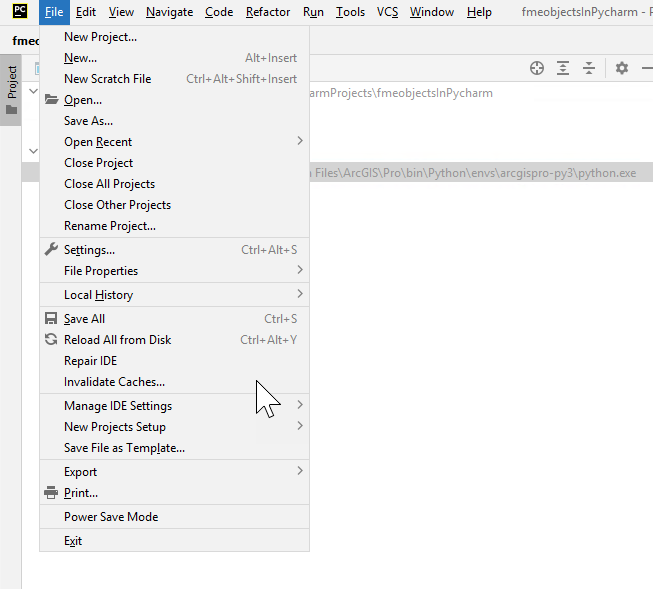Select the python.exe interpreter row in tree
This screenshot has height=589, width=653.
(x=480, y=173)
